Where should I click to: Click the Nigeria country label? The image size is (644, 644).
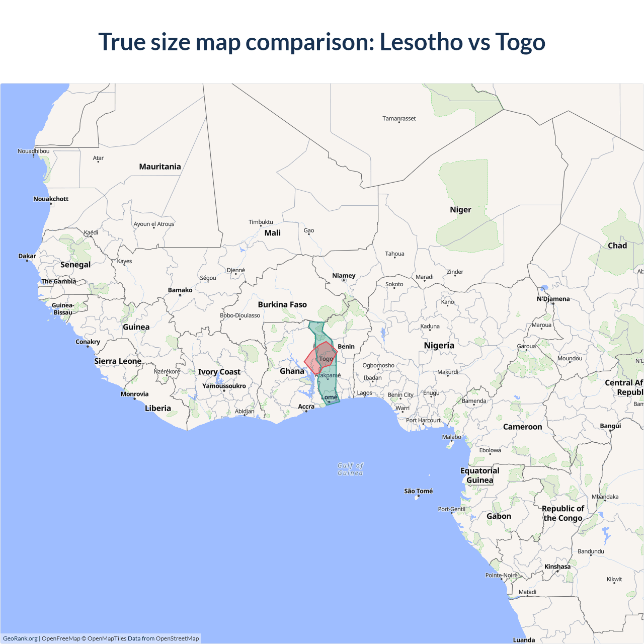coord(439,346)
